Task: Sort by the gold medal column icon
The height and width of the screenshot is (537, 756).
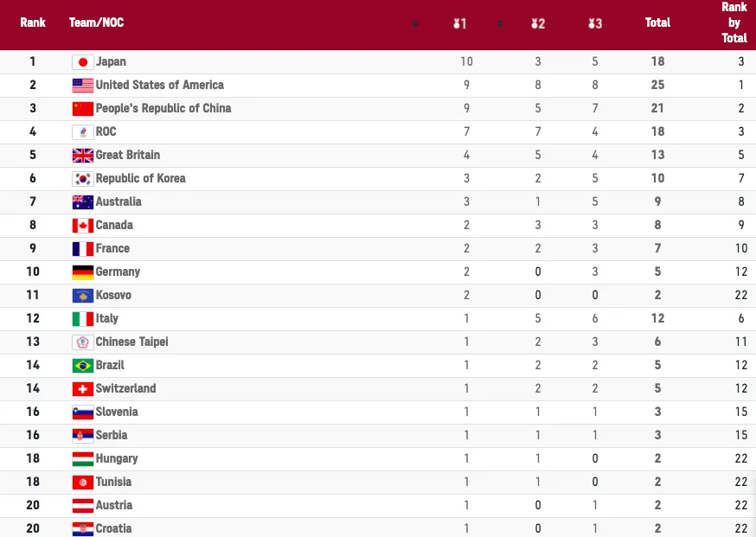Action: click(459, 23)
